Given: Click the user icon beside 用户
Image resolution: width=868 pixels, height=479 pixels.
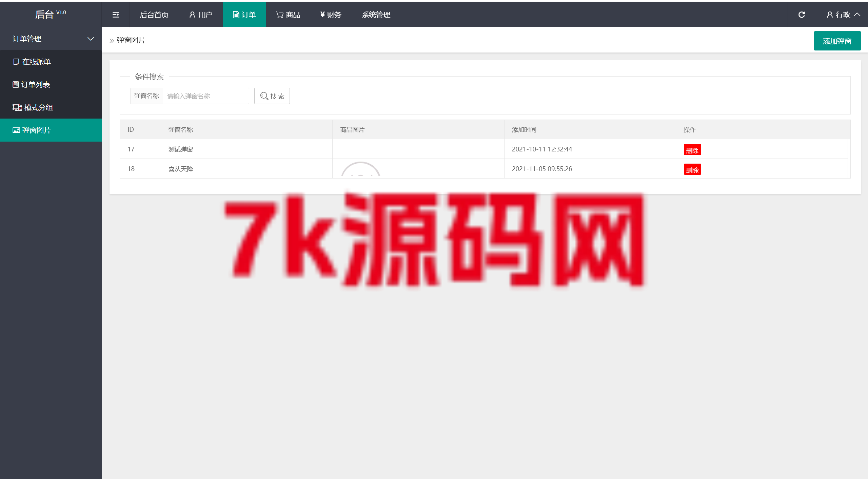Looking at the screenshot, I should (192, 15).
